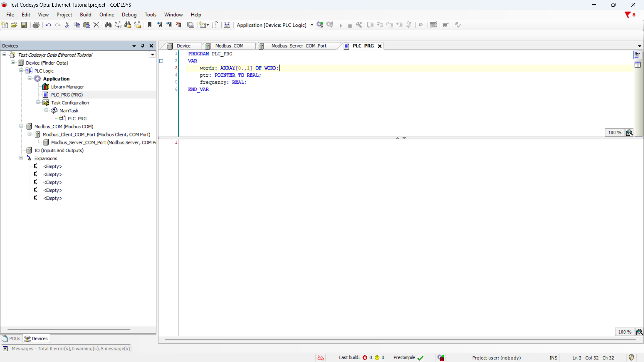Collapse the Expansions tree node
The image size is (644, 362).
[21, 158]
